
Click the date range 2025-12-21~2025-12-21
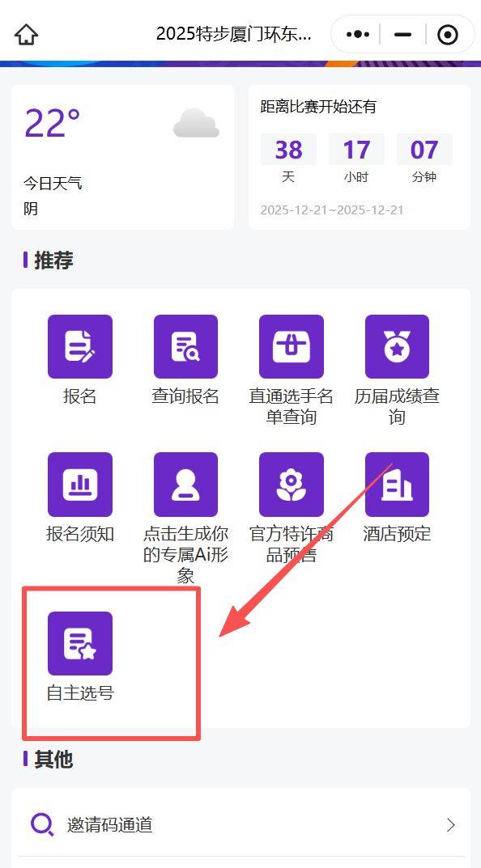[332, 210]
